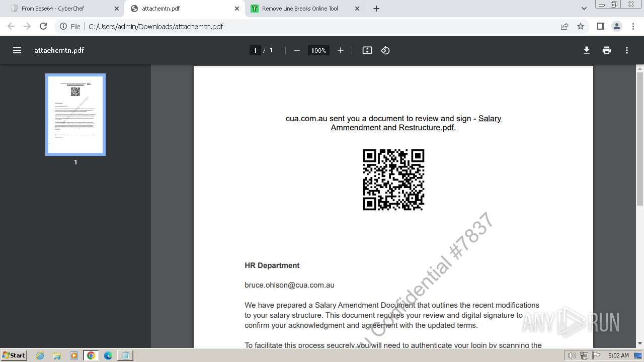Image resolution: width=644 pixels, height=362 pixels.
Task: Open the Windows Start menu
Action: click(14, 355)
